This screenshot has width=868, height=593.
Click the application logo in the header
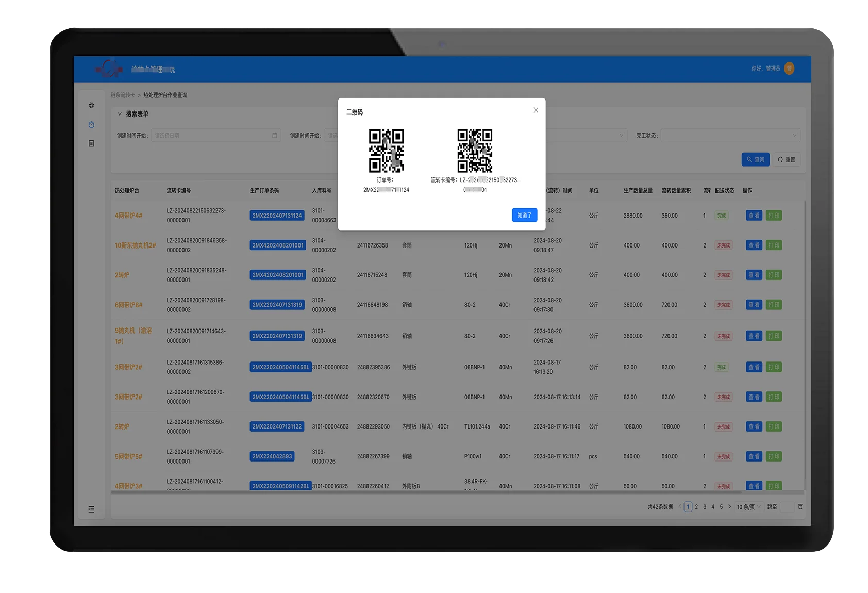[109, 69]
